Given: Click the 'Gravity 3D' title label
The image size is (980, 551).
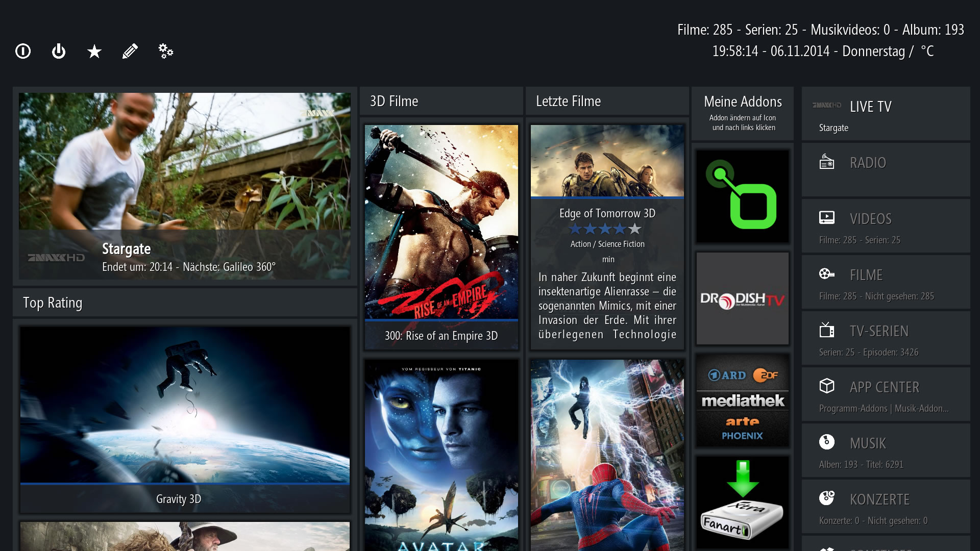Looking at the screenshot, I should click(x=179, y=499).
